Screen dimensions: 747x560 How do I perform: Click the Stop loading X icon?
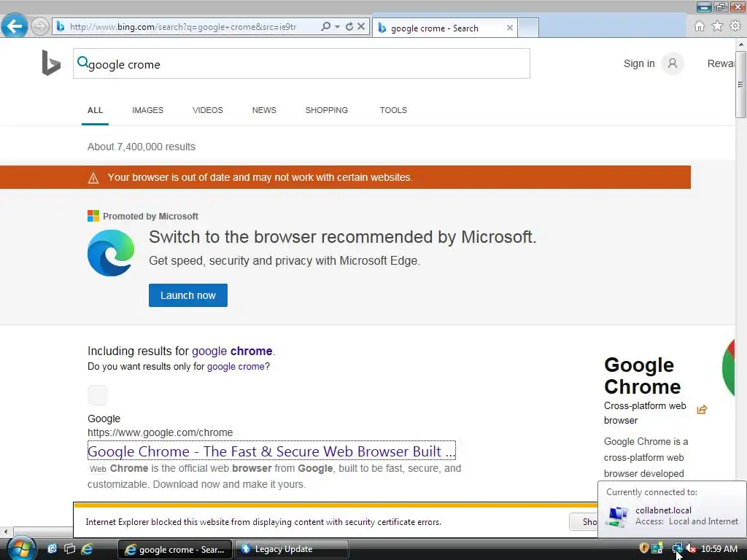pyautogui.click(x=361, y=27)
